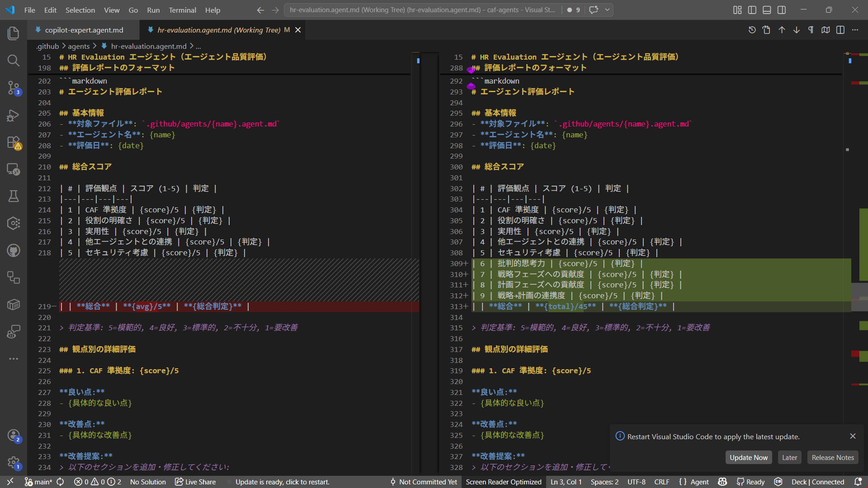
Task: Open the Manage gear menu
Action: (14, 462)
